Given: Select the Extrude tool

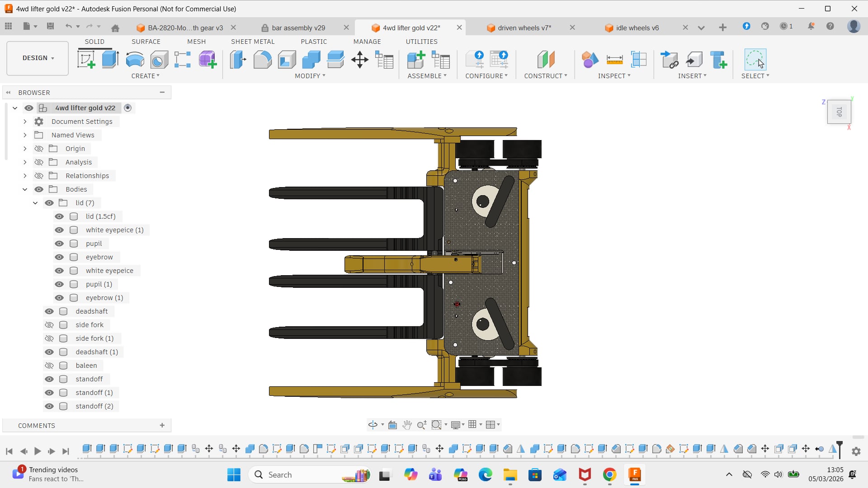Looking at the screenshot, I should (x=110, y=60).
